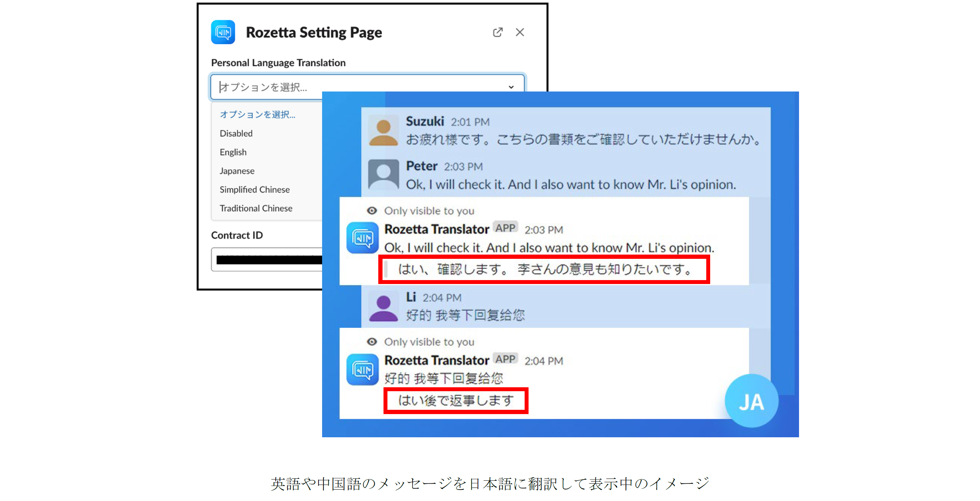980x501 pixels.
Task: Expand Personal Language Translation dropdown arrow
Action: tap(511, 87)
